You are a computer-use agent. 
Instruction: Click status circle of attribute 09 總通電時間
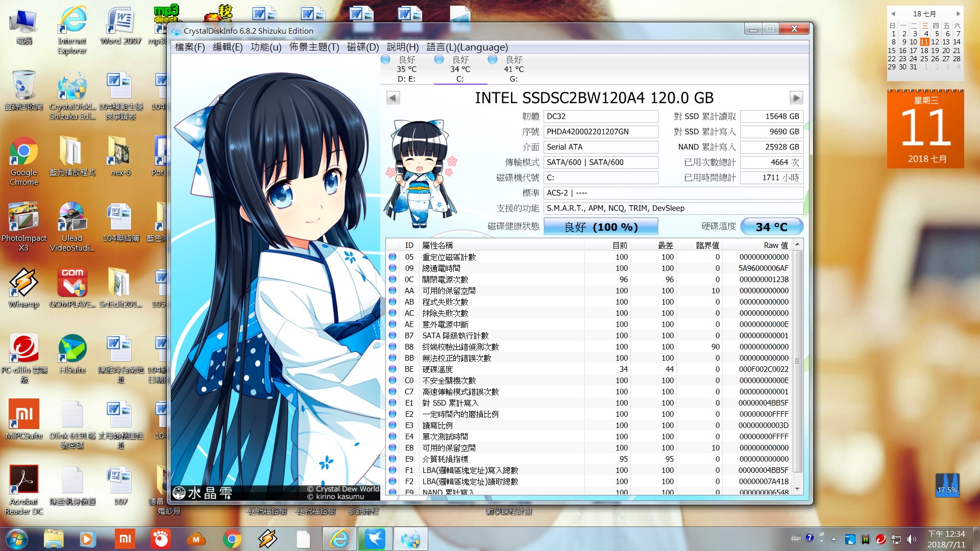393,268
